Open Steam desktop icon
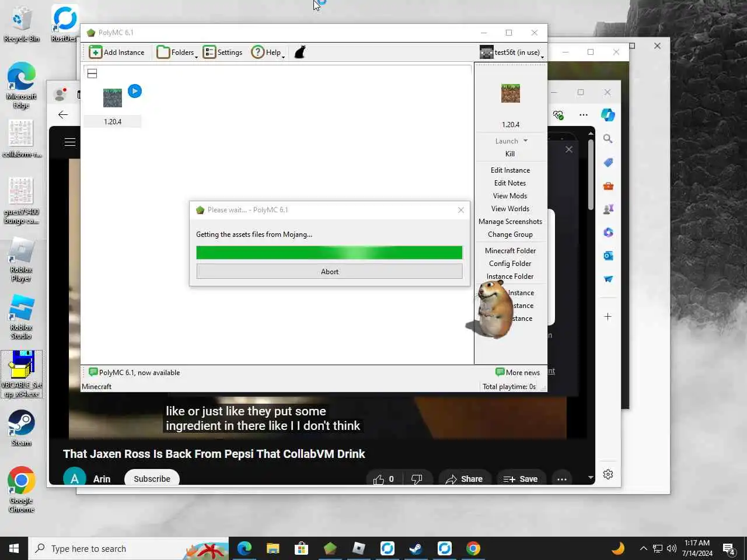 click(x=22, y=429)
